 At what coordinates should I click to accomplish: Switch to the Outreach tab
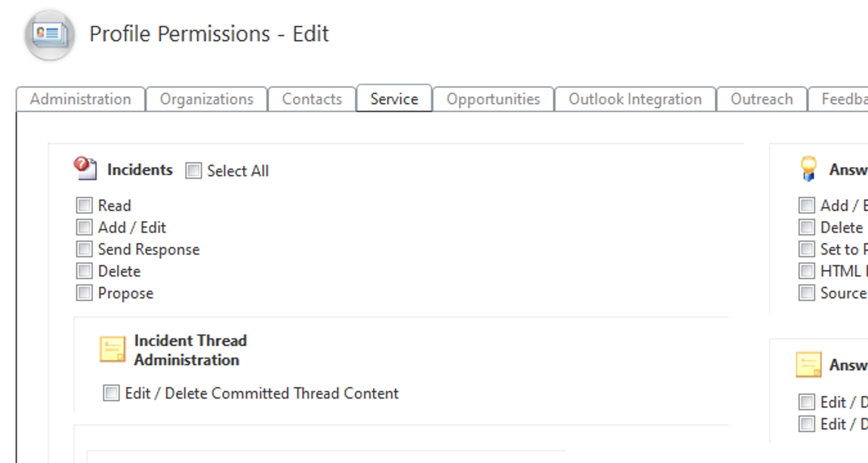pyautogui.click(x=761, y=99)
